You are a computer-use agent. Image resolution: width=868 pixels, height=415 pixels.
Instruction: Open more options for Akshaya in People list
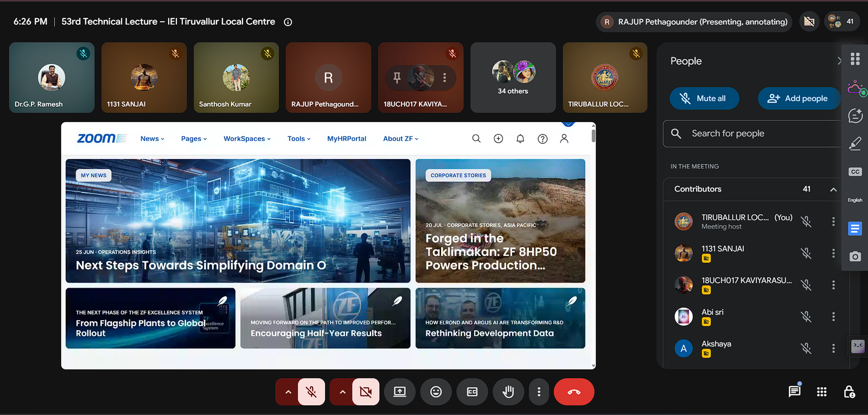[833, 348]
